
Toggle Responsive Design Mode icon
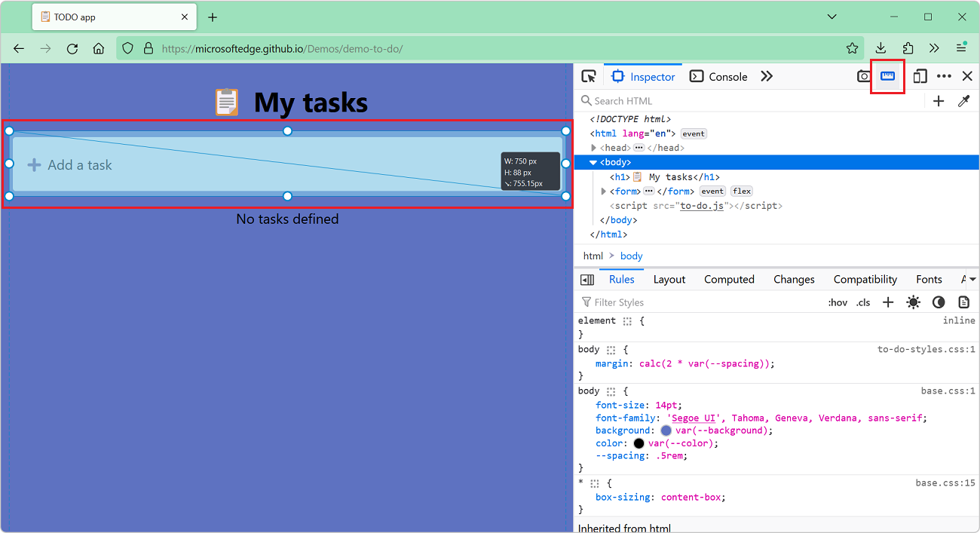(x=920, y=76)
